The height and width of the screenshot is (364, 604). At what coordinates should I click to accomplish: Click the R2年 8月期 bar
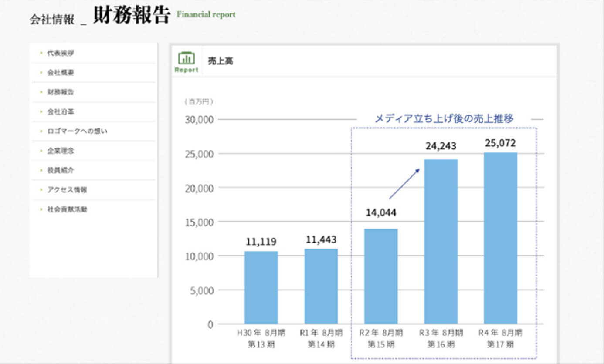[x=381, y=276]
